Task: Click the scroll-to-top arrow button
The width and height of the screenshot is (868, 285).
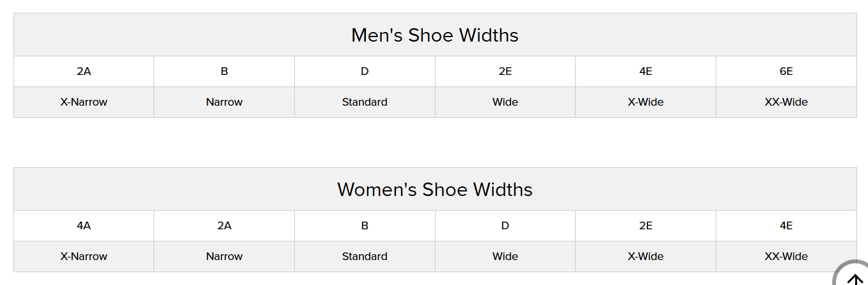Action: [854, 277]
